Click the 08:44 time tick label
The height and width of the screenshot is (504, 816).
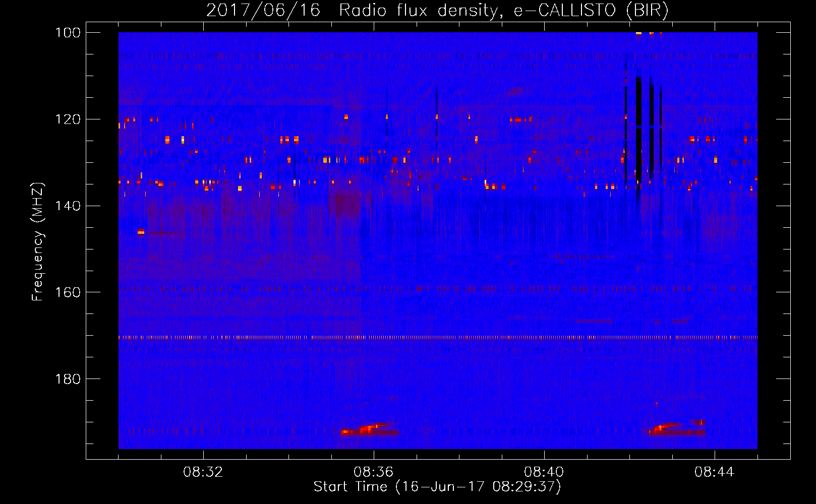[715, 472]
